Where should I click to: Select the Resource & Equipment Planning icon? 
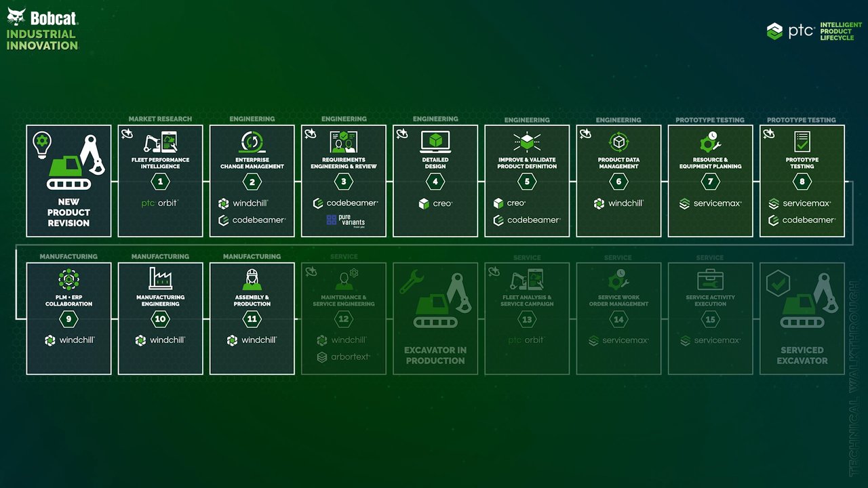(710, 142)
